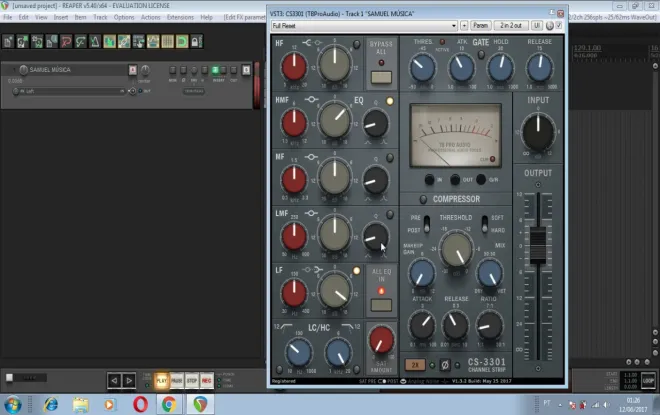Click the ALL EQ IN button
This screenshot has height=415, width=660.
pyautogui.click(x=381, y=305)
